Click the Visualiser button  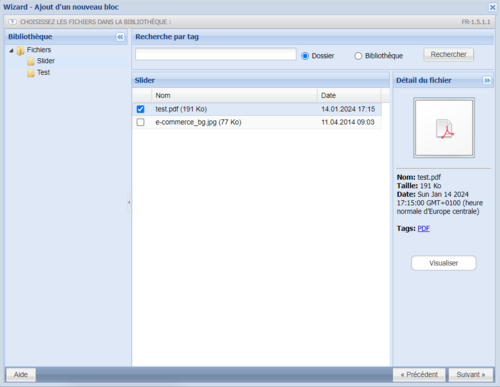pos(444,263)
